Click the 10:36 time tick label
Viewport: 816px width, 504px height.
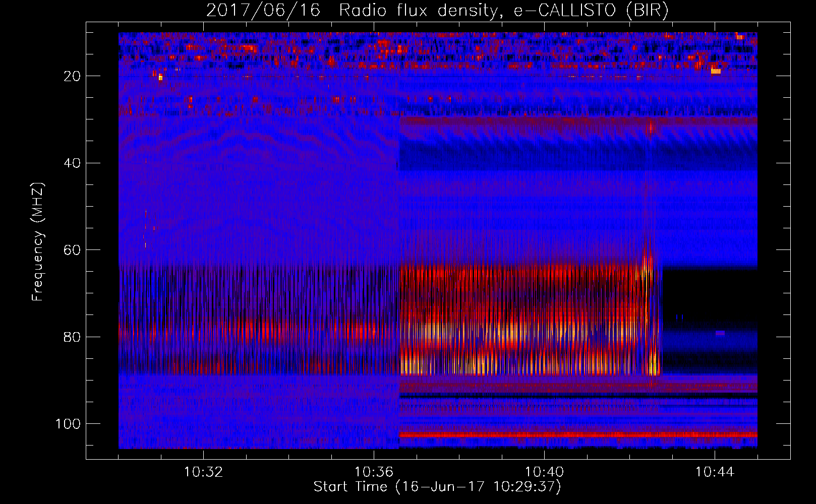[374, 472]
